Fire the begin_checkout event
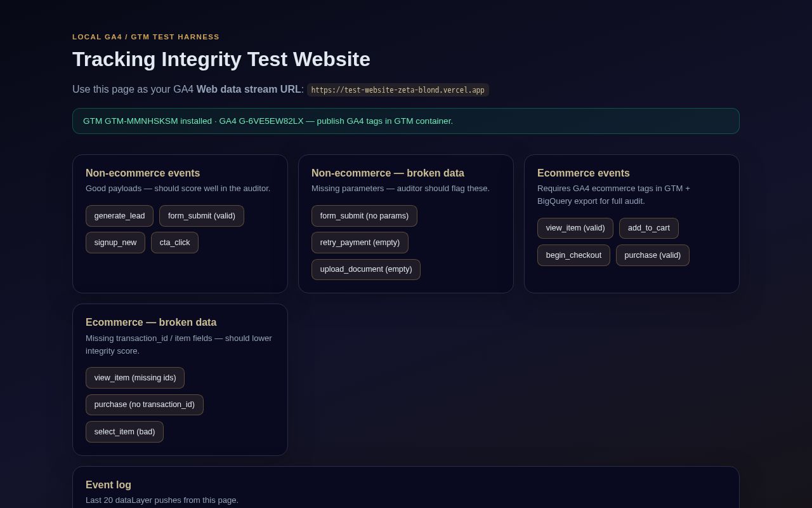This screenshot has width=812, height=508. pyautogui.click(x=573, y=255)
